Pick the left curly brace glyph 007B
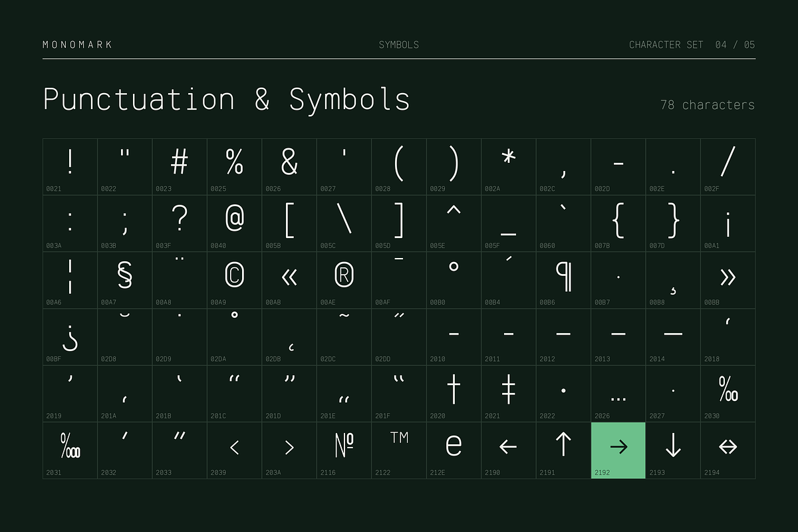The image size is (798, 532). pos(618,223)
